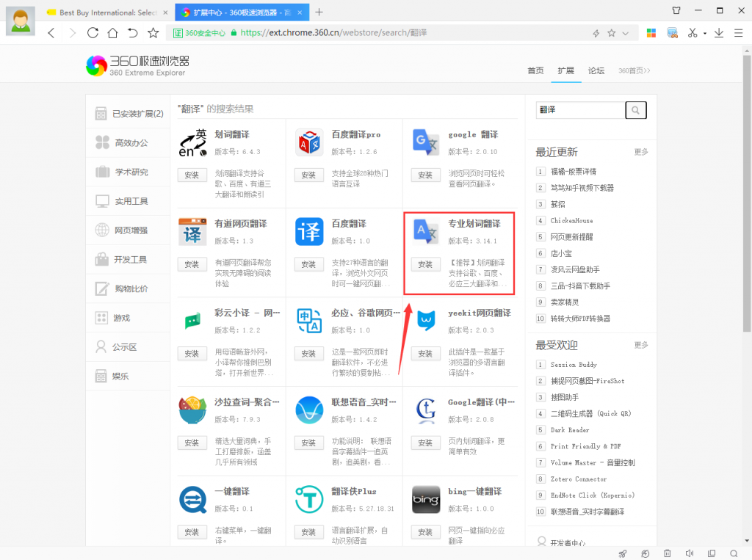Install 百度翻译pro extension
The image size is (752, 560).
[x=309, y=175]
